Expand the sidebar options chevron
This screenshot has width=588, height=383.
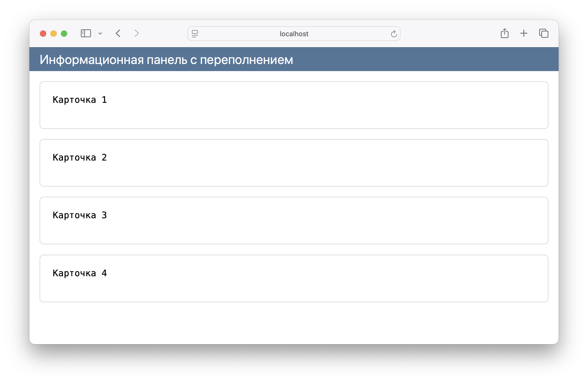100,34
